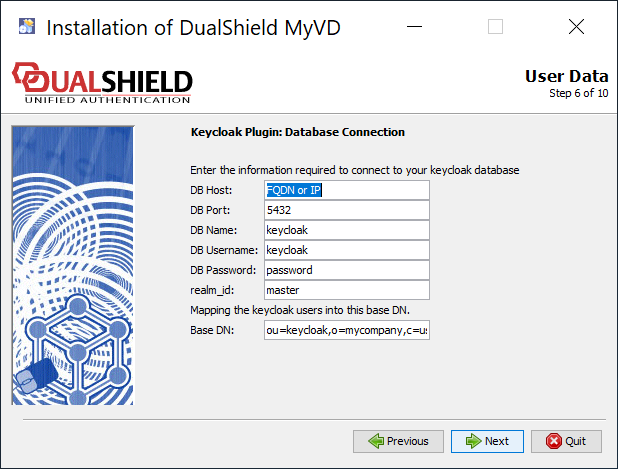Select the DB Name text box

(x=345, y=230)
